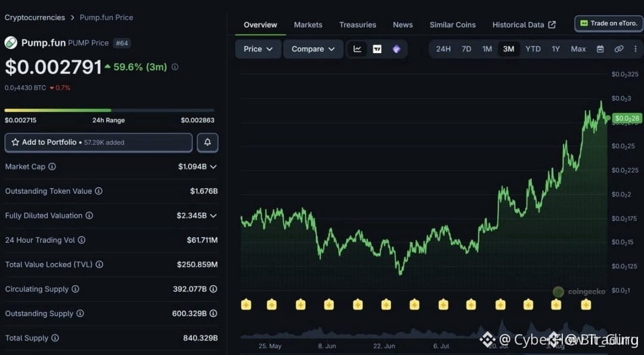
Task: Click the volume mini chart below price chart
Action: pyautogui.click(x=423, y=331)
